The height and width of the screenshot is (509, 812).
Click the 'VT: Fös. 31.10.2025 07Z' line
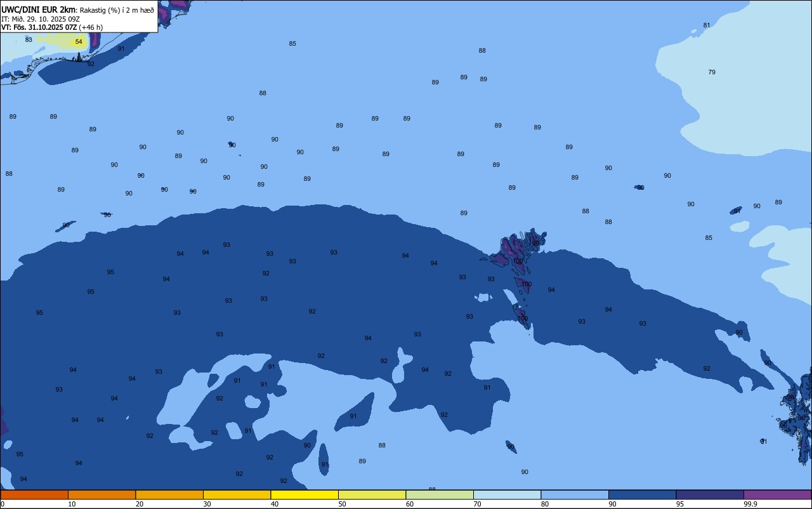coord(39,27)
